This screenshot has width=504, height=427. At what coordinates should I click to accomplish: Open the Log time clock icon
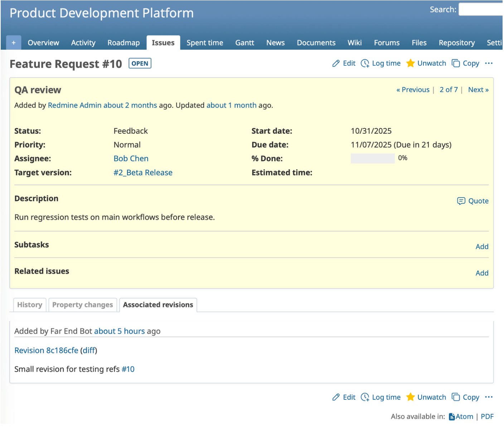point(365,63)
